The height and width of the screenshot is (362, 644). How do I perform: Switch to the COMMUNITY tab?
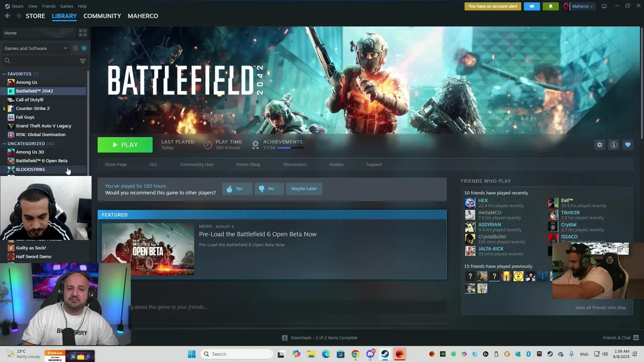102,16
